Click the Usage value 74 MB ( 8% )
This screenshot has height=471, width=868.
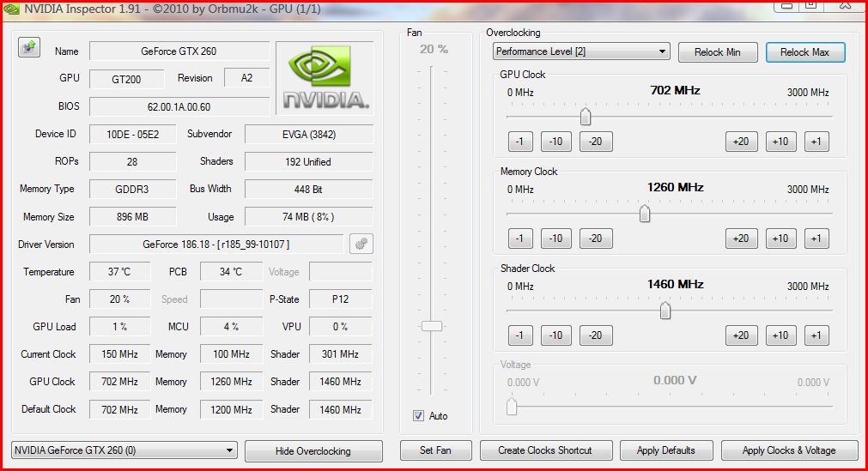click(x=309, y=217)
